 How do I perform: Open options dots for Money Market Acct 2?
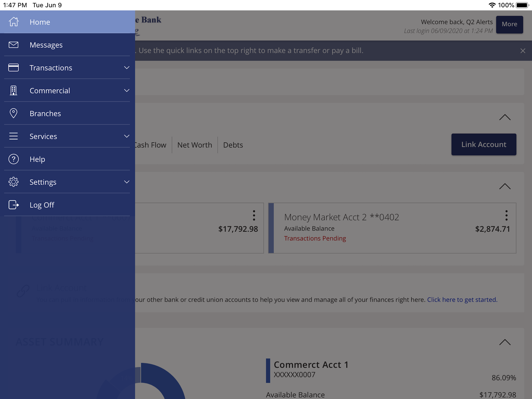pyautogui.click(x=506, y=215)
